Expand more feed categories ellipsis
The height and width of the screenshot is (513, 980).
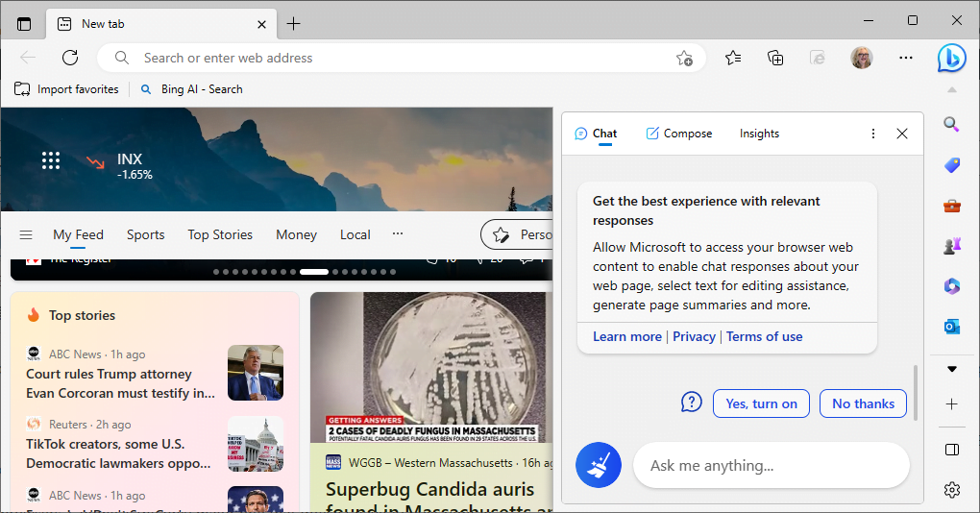coord(398,233)
